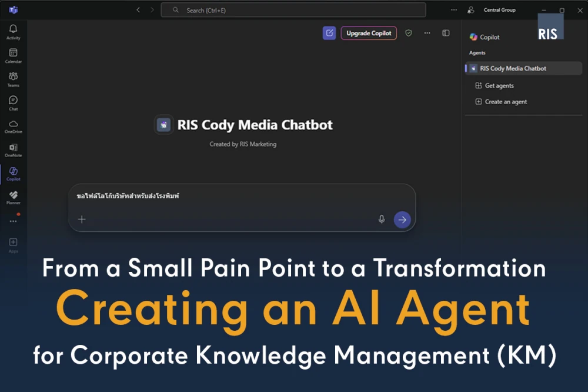588x392 pixels.
Task: Open Planner in the sidebar
Action: click(x=13, y=198)
